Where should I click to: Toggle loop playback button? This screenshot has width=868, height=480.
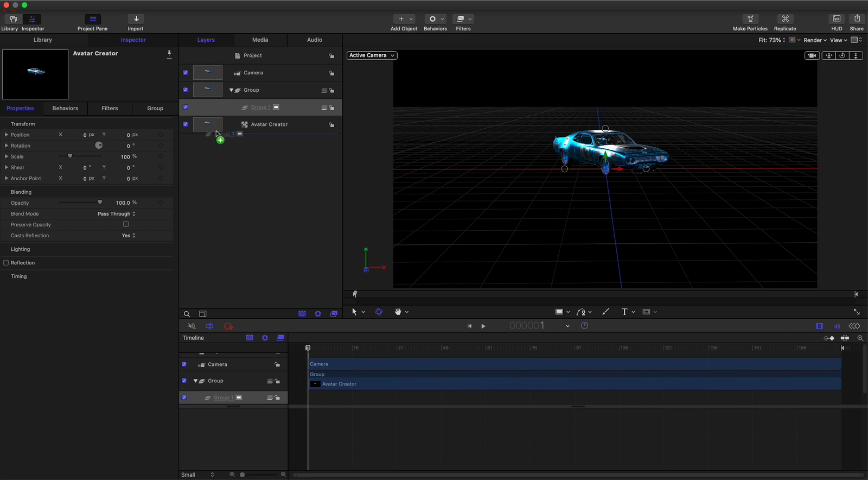[x=209, y=326]
